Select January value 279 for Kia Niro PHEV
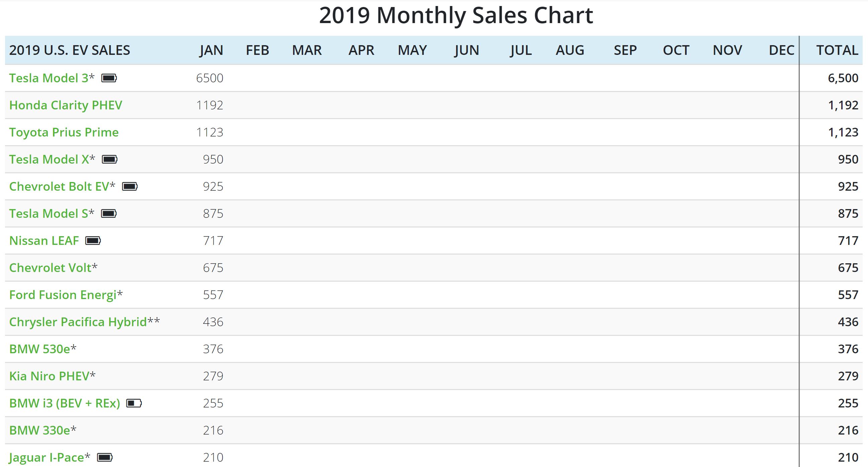The image size is (868, 467). coord(213,376)
